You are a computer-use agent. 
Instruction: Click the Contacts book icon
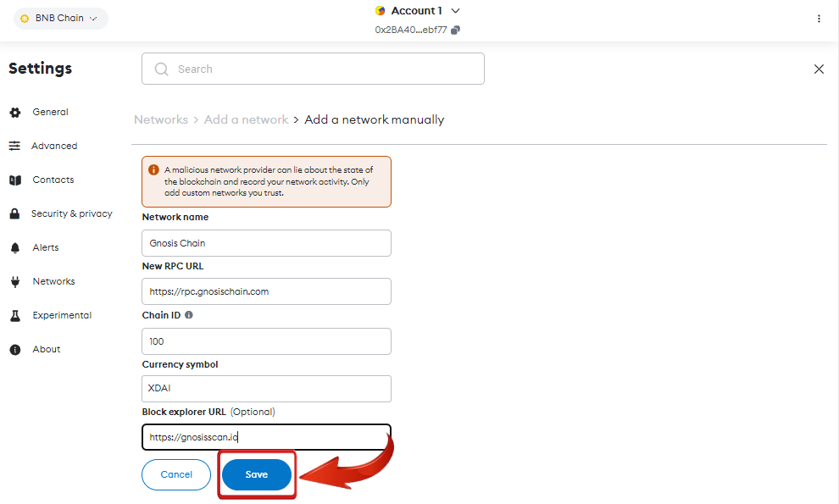coord(15,180)
